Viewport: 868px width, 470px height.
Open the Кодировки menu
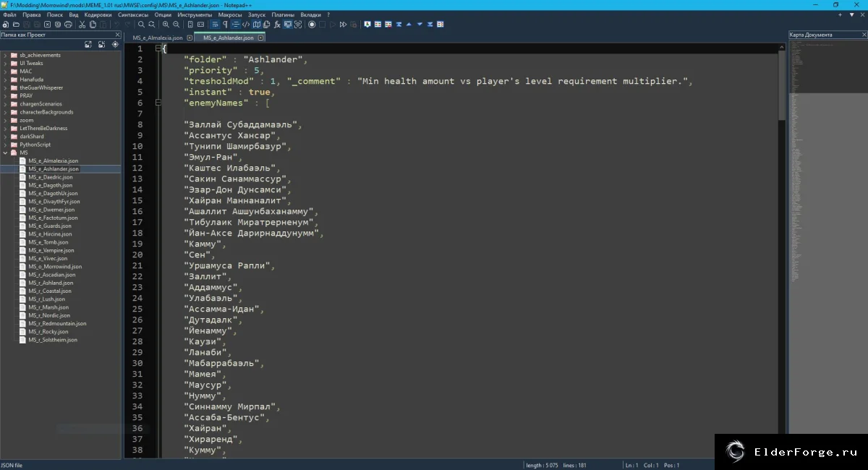pos(98,14)
